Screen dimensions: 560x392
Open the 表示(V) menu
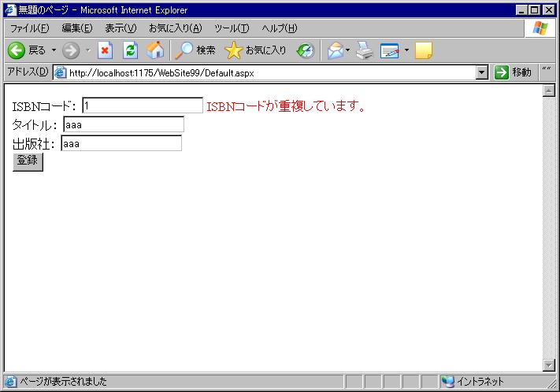click(121, 28)
